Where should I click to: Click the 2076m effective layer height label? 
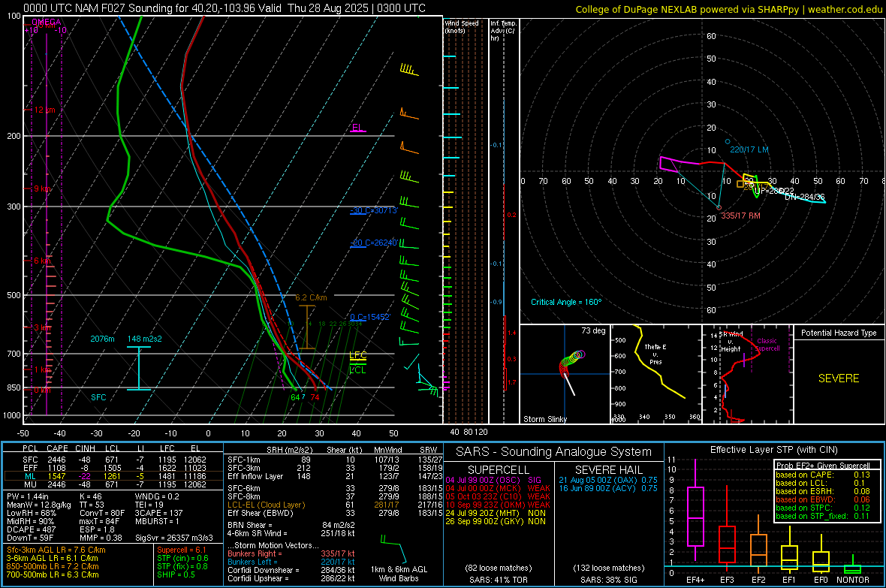(102, 339)
